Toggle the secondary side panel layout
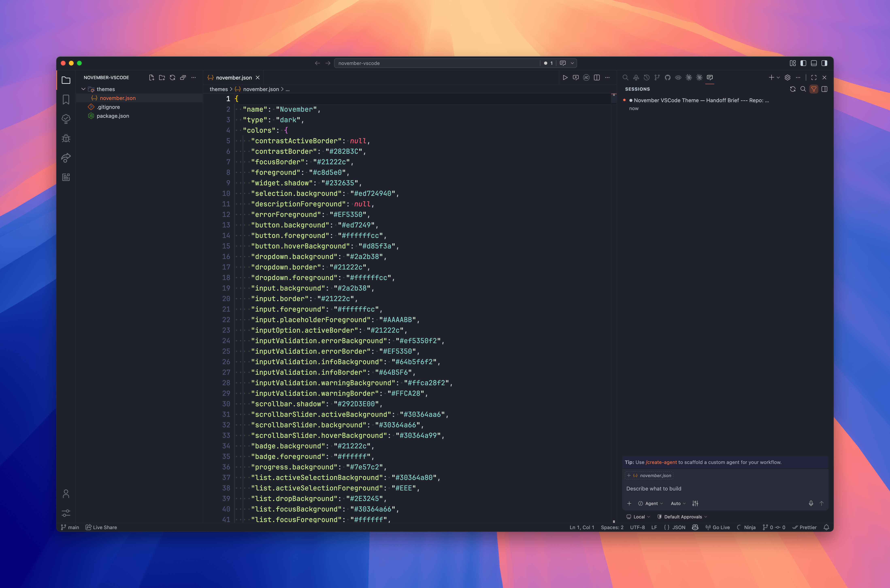This screenshot has width=890, height=588. 824,63
